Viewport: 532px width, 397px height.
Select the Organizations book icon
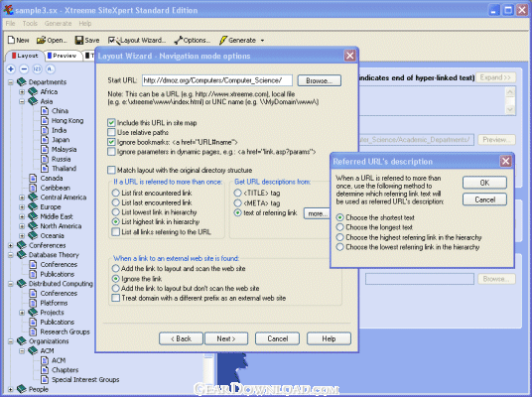pyautogui.click(x=22, y=341)
